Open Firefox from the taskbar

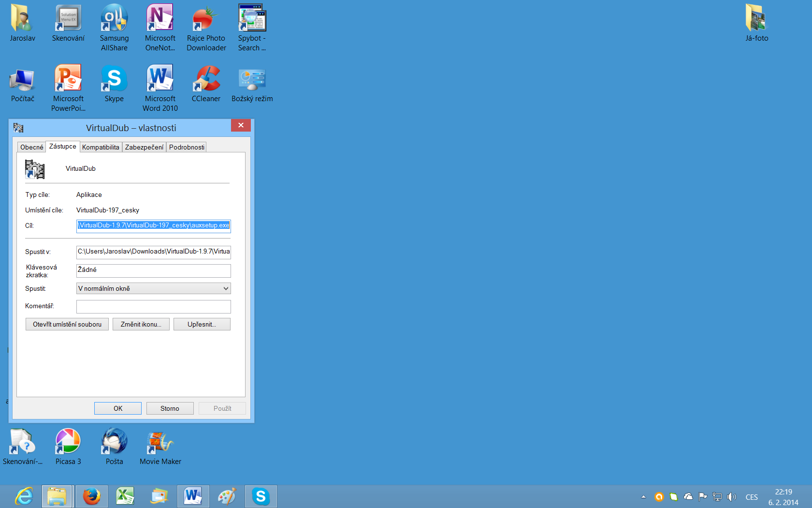(x=91, y=496)
